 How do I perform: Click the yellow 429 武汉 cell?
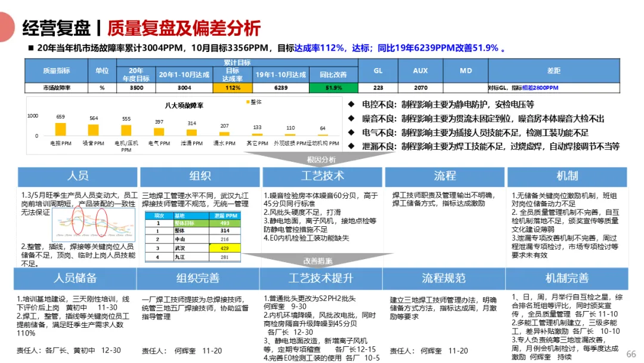coord(225,248)
